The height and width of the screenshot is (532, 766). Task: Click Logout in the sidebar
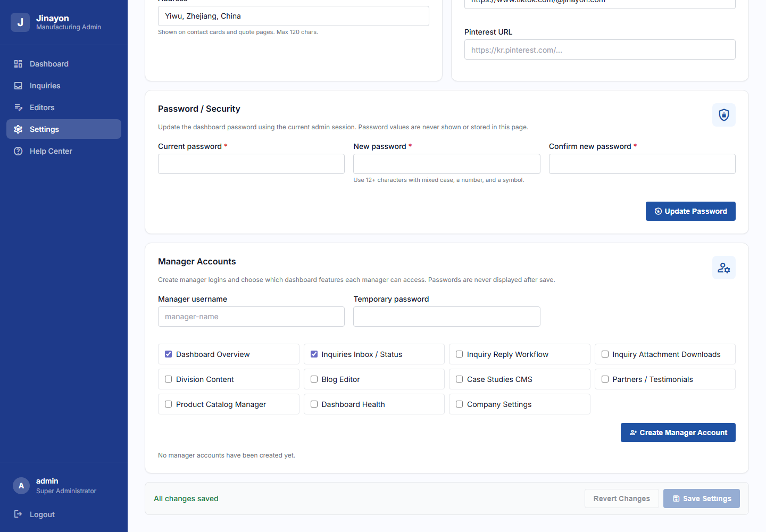(x=64, y=514)
